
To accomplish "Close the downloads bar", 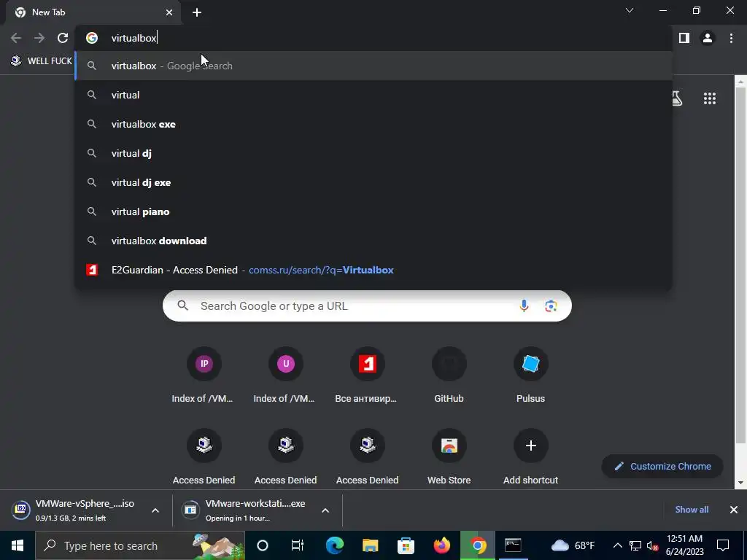I will (734, 510).
